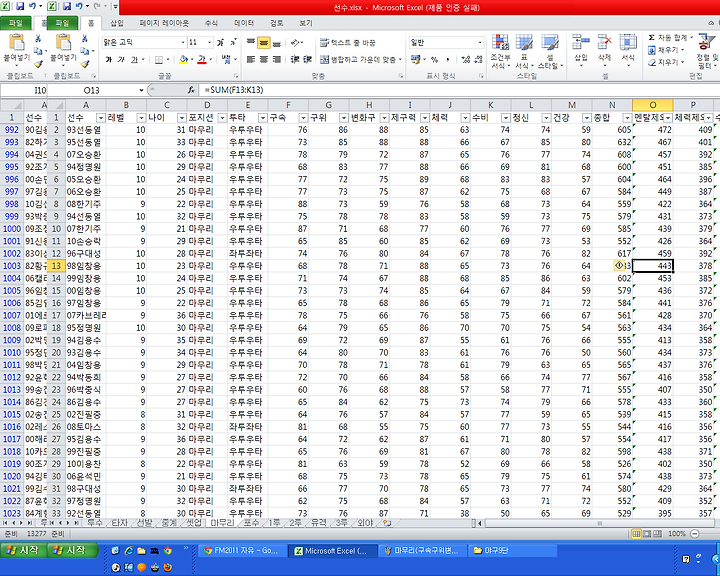Click the insert new worksheet tab icon
This screenshot has width=720, height=576.
coord(387,523)
